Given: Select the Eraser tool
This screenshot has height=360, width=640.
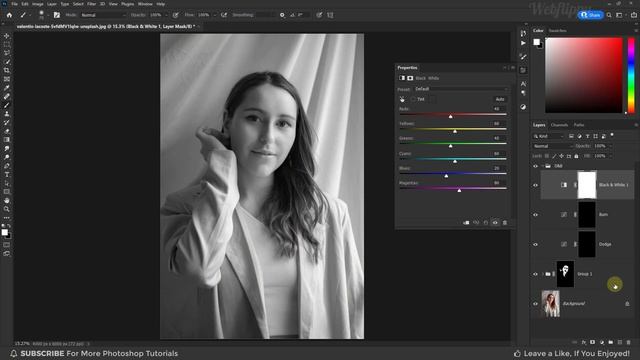Looking at the screenshot, I should (x=7, y=131).
